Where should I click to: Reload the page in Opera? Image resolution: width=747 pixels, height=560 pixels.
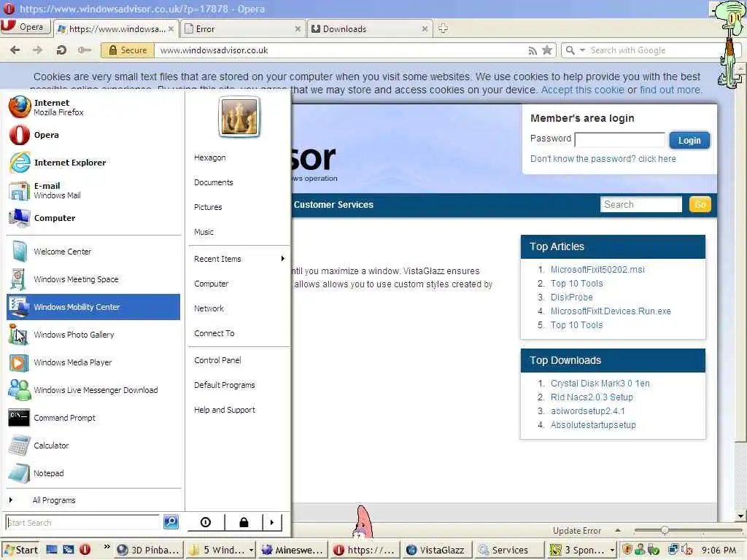[61, 50]
